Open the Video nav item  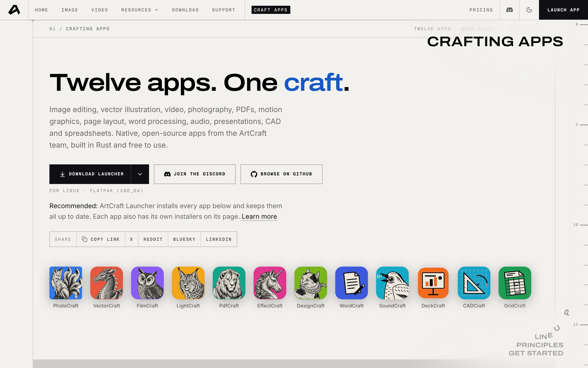coord(100,10)
